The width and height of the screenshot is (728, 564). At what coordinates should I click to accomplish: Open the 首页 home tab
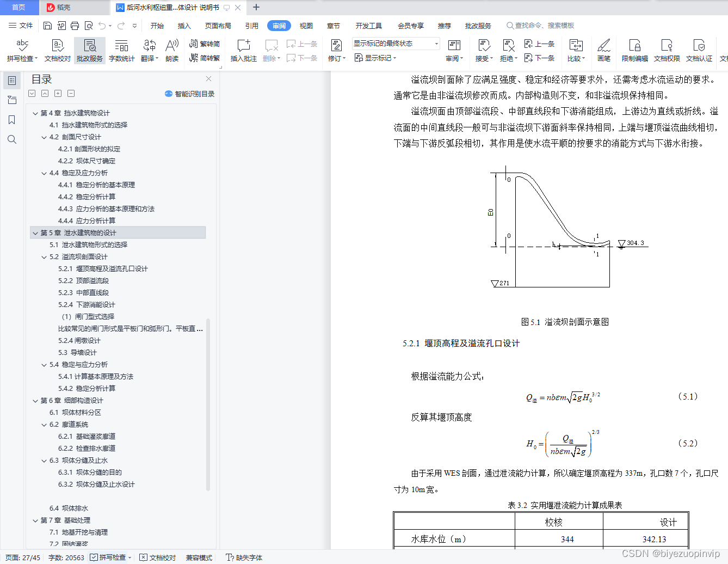tap(19, 8)
